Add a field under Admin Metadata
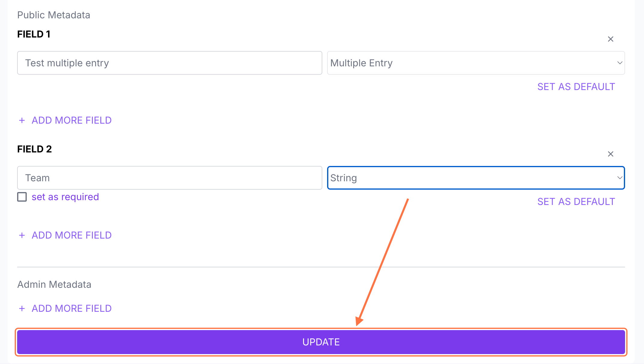 (71, 308)
